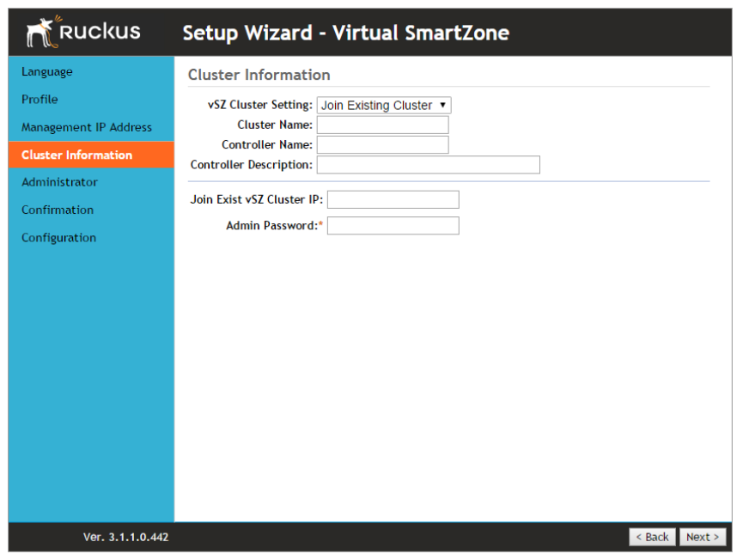Image resolution: width=743 pixels, height=560 pixels.
Task: Focus the Cluster Name field
Action: tap(383, 125)
